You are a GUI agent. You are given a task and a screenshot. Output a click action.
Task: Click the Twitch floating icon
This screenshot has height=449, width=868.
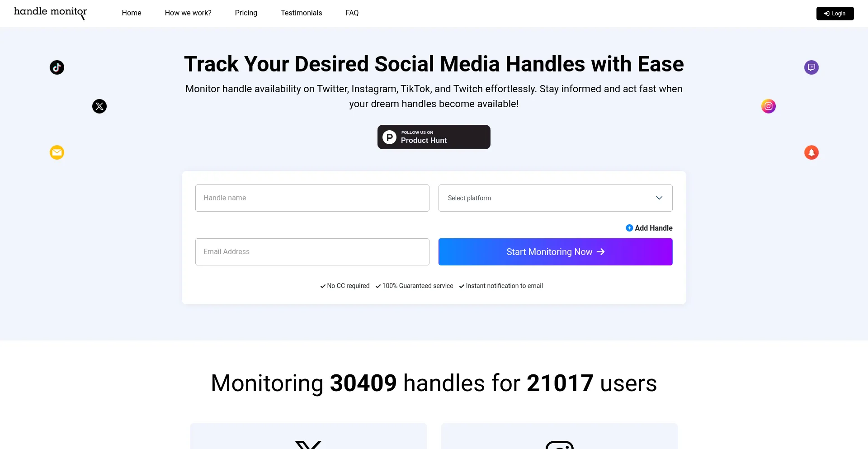click(811, 67)
